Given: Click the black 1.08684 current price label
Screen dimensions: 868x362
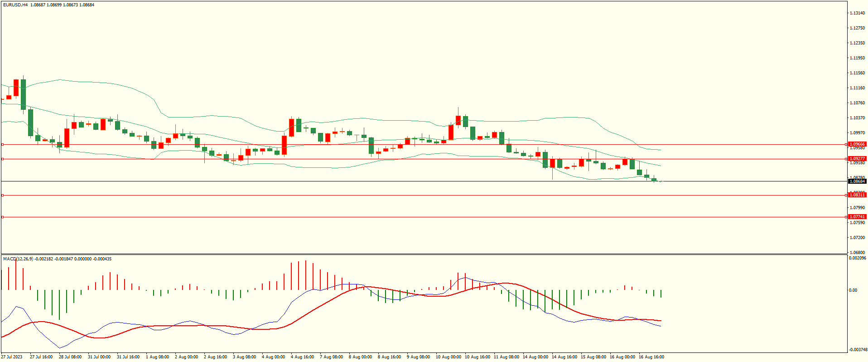Looking at the screenshot, I should click(857, 181).
